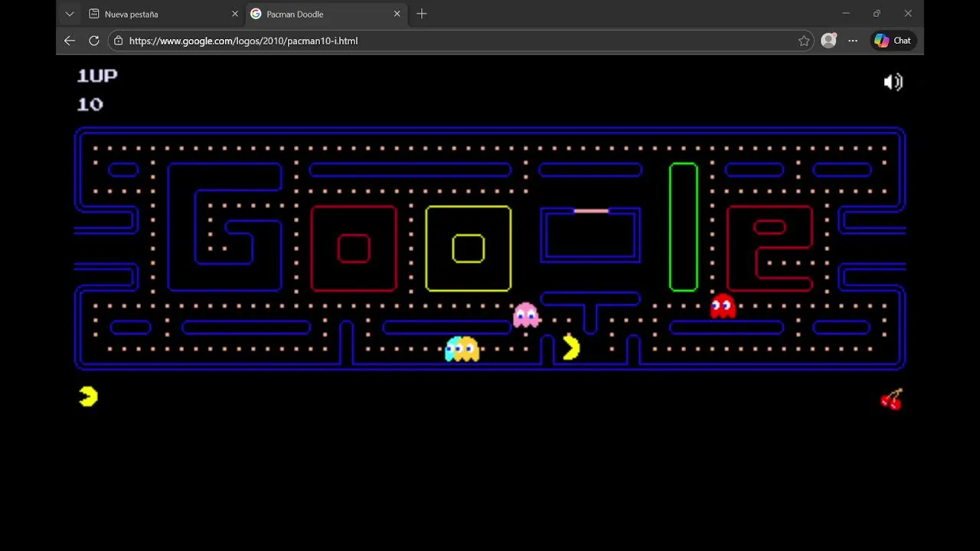Click the green letter l wall
Screen dimensions: 980x551
click(684, 227)
